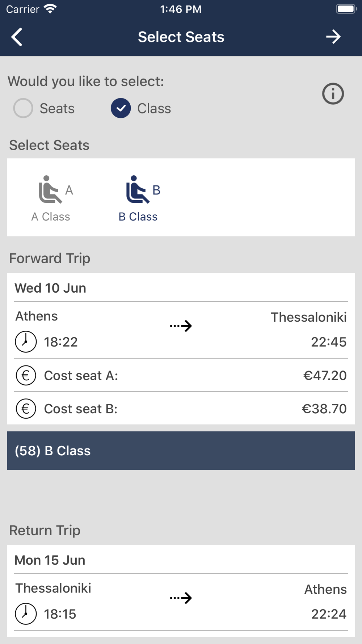
Task: Tap the euro icon beside Cost seat B
Action: [26, 409]
